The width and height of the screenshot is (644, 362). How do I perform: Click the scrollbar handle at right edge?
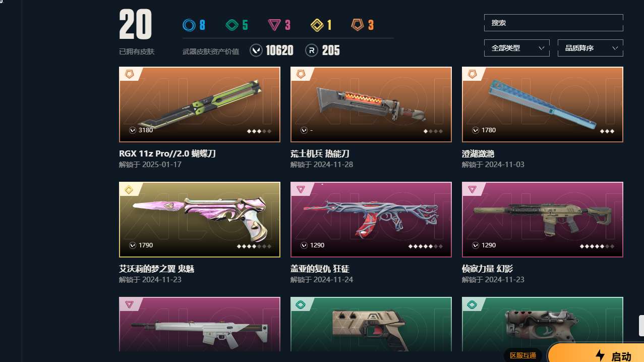[641, 326]
